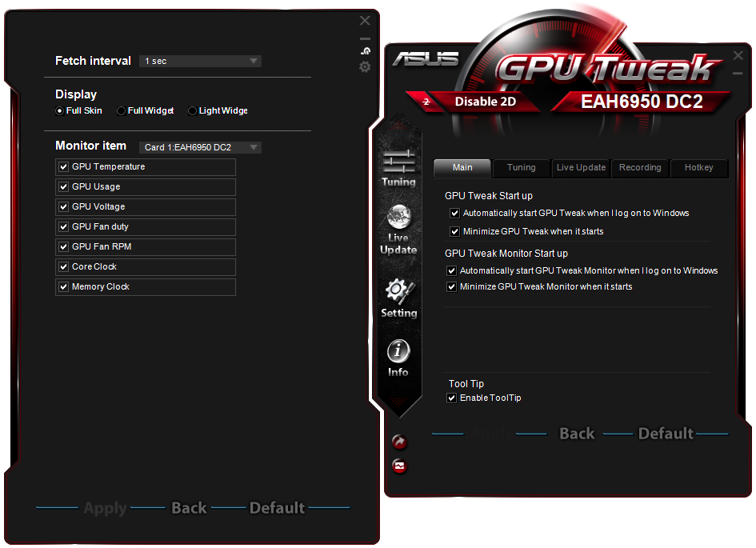
Task: Uncheck Minimize GPU Tweak when it starts
Action: tap(454, 232)
